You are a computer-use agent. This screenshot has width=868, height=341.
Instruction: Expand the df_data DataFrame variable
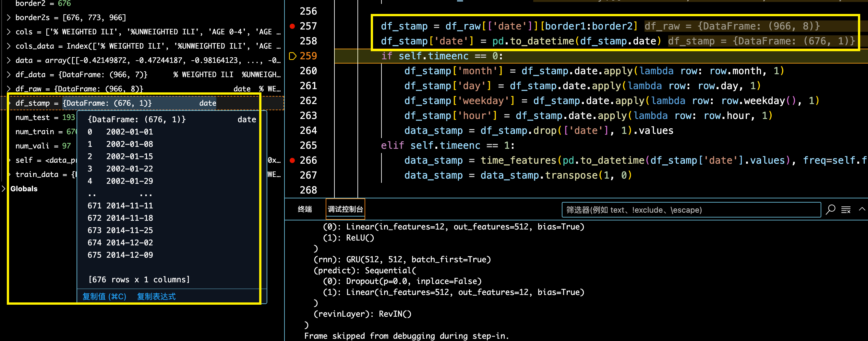coord(8,75)
